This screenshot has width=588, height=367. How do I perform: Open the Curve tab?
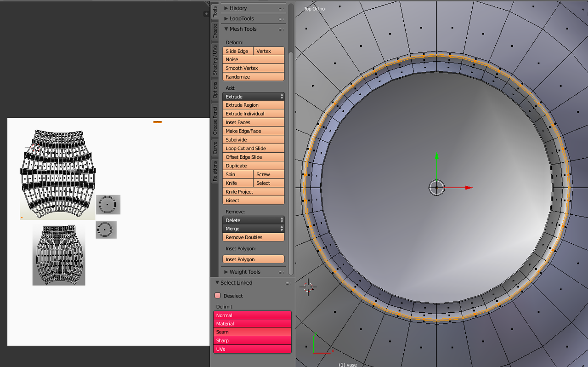(215, 148)
